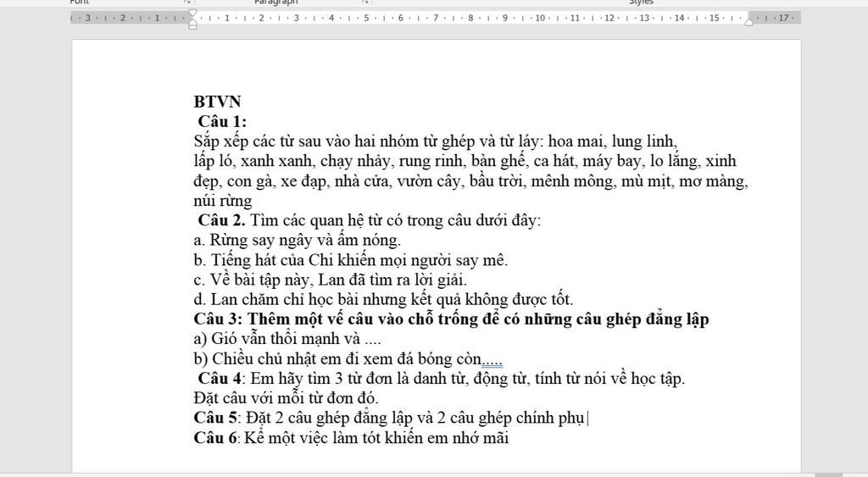This screenshot has height=477, width=868.
Task: Click the left indent box on the ruler
Action: [192, 26]
